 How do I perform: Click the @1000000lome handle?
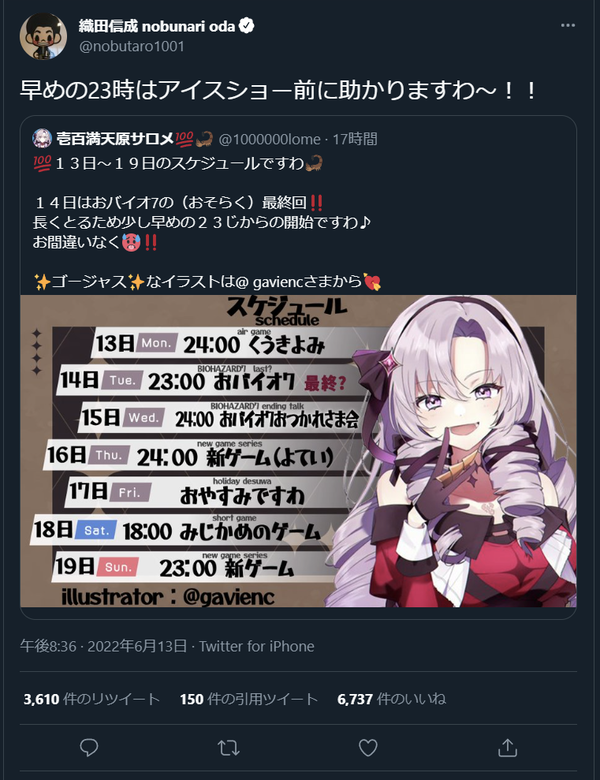click(269, 139)
